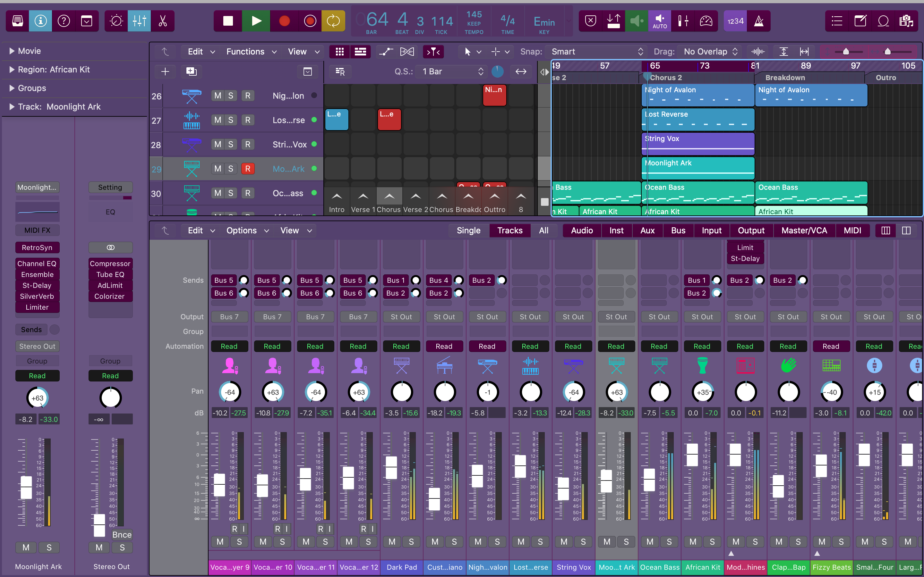Show the Flex/catch playhead icon in tracks toolbar
This screenshot has height=577, width=924.
point(433,52)
